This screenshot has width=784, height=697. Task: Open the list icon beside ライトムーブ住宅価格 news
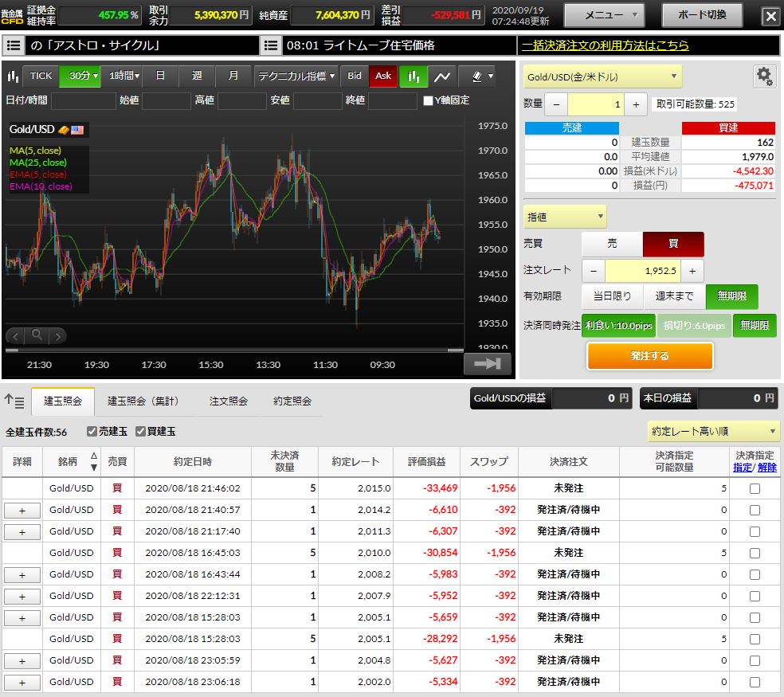[x=271, y=45]
